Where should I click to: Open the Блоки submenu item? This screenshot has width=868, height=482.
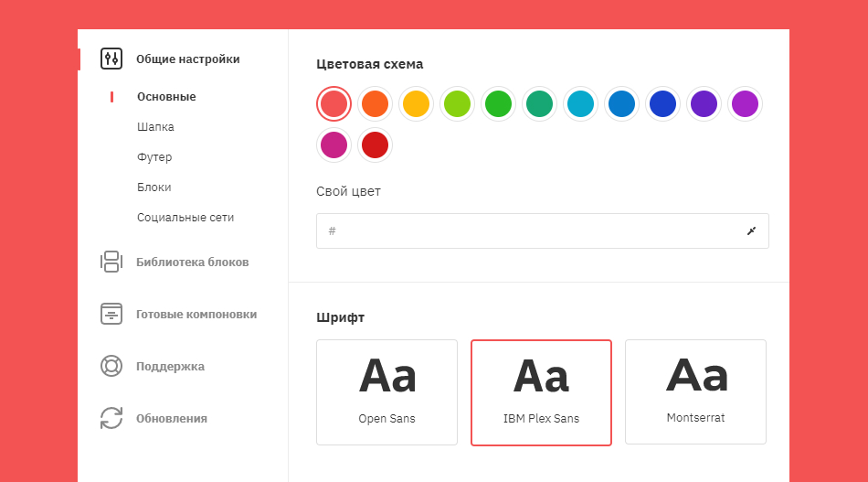(x=154, y=187)
